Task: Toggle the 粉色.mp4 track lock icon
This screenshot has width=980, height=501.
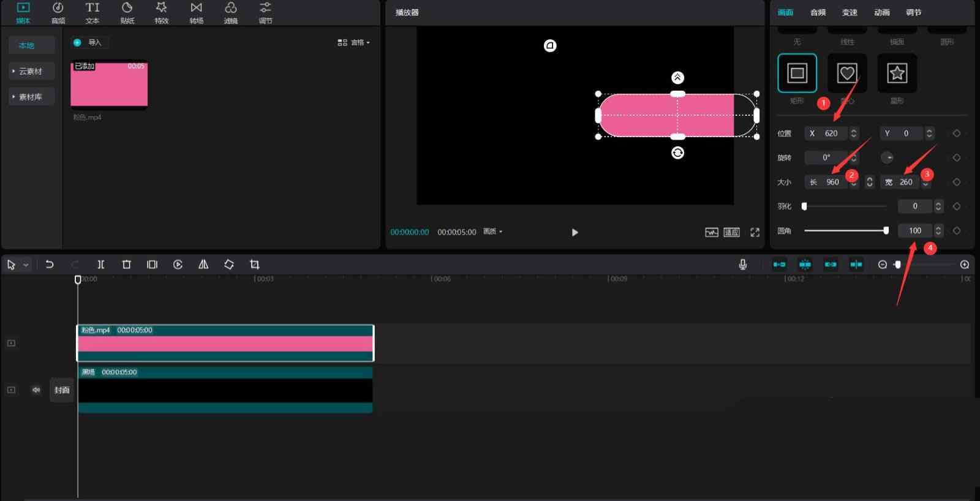Action: [11, 343]
